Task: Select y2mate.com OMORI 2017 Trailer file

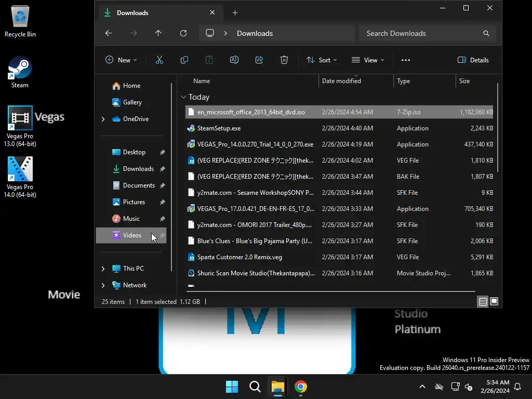Action: tap(339, 224)
